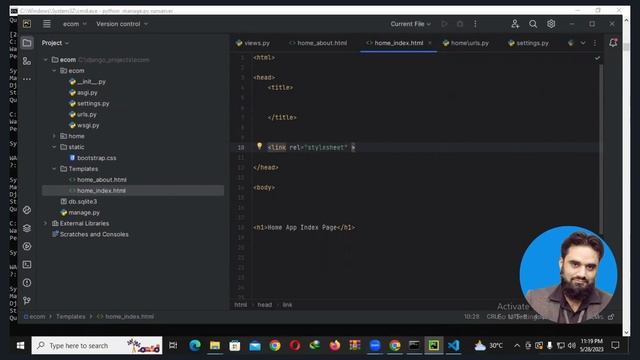
Task: Open the PyCharm main menu hamburger icon
Action: [47, 24]
